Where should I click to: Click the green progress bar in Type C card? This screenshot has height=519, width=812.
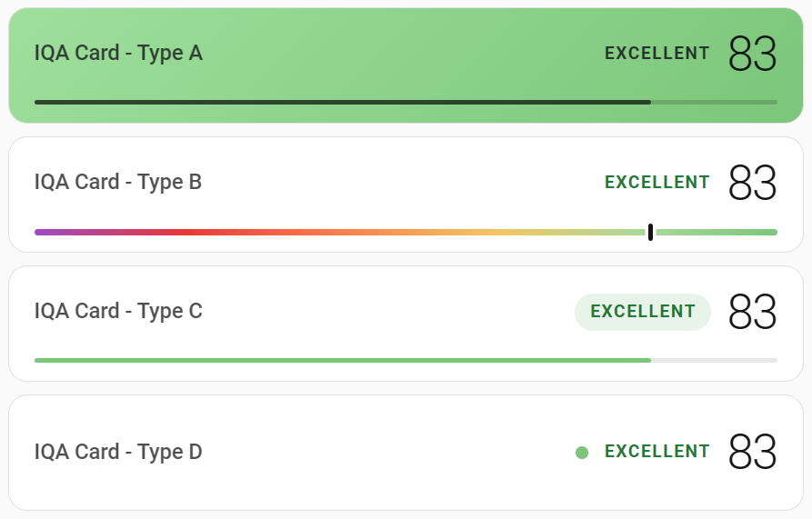click(x=343, y=360)
